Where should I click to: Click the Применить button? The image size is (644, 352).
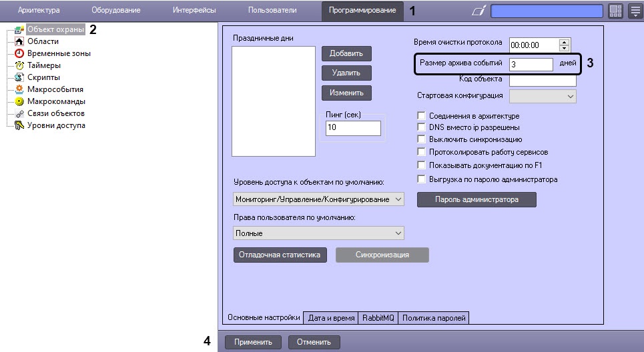253,342
